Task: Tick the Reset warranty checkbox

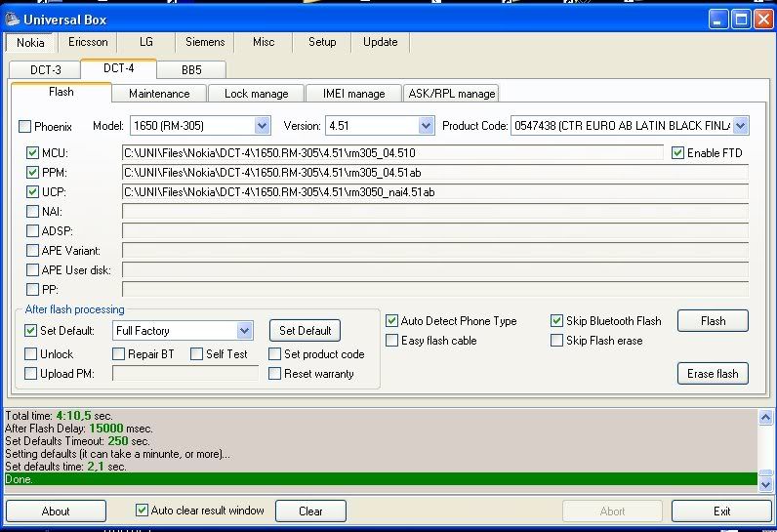Action: coord(274,374)
